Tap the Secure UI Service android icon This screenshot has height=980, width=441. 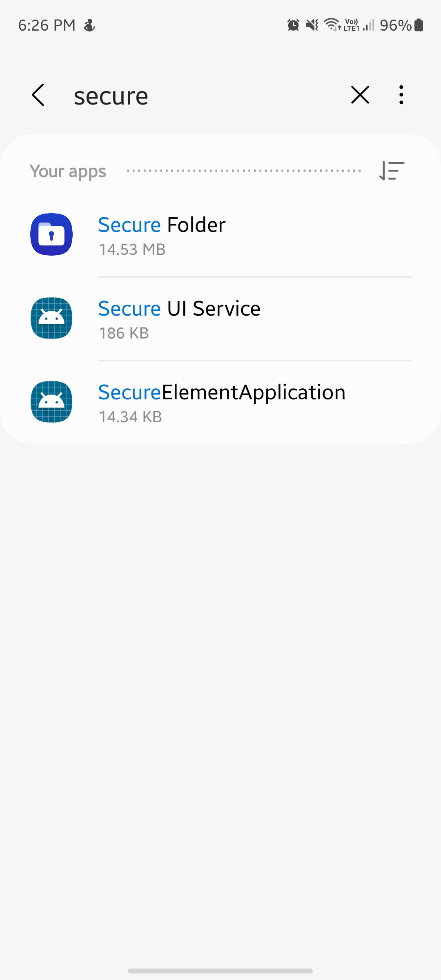click(51, 319)
